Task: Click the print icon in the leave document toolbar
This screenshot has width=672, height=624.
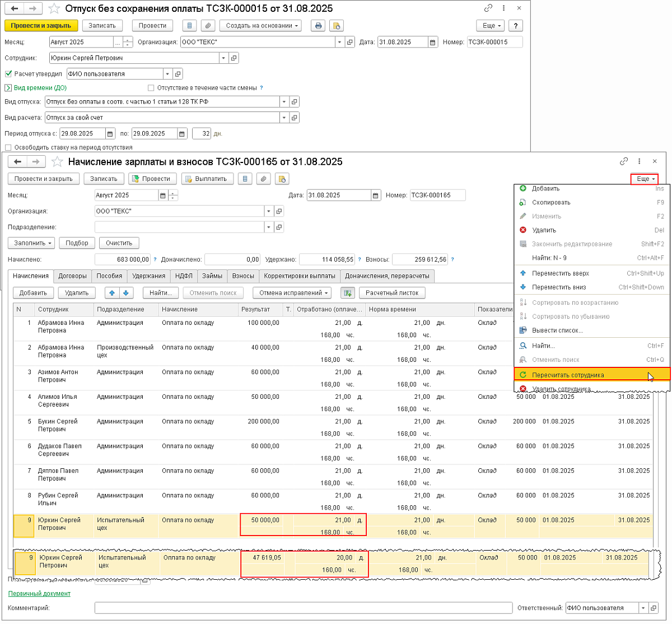Action: pyautogui.click(x=318, y=26)
